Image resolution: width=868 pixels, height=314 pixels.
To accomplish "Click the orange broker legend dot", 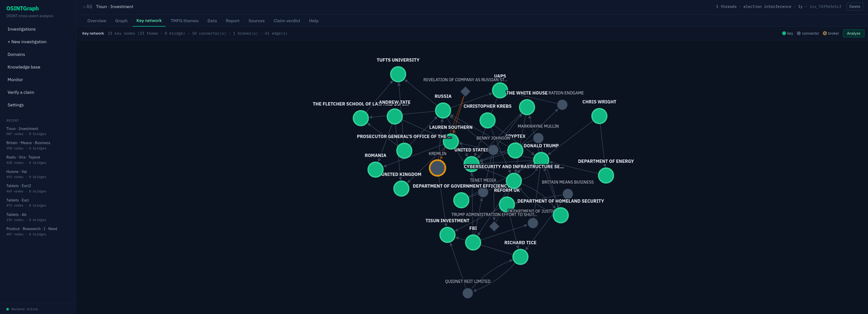I will [825, 33].
